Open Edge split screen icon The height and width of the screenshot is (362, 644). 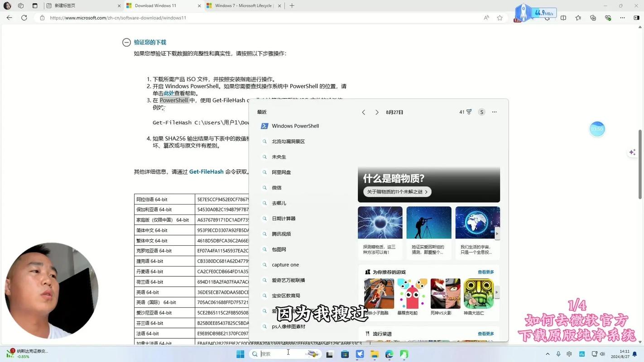click(563, 18)
